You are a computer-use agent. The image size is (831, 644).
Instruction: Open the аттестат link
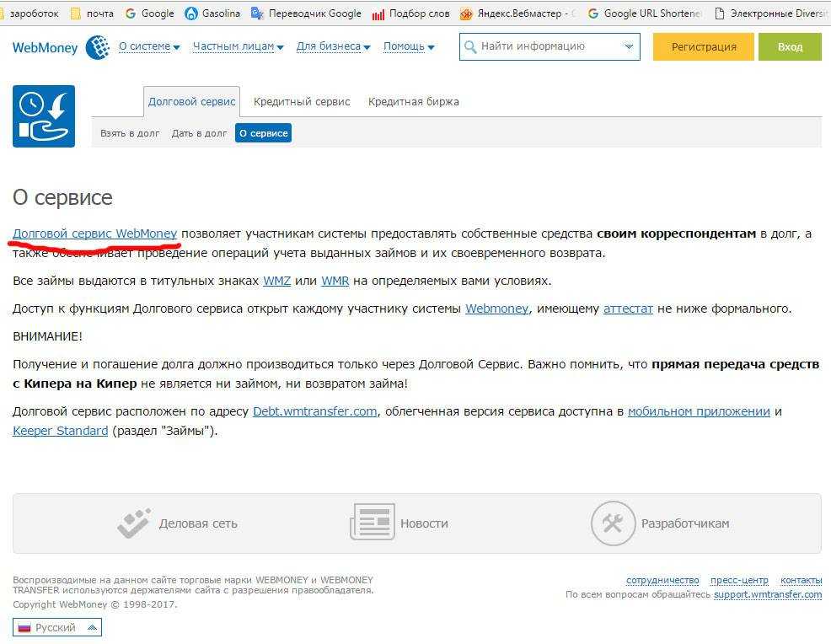pos(628,309)
